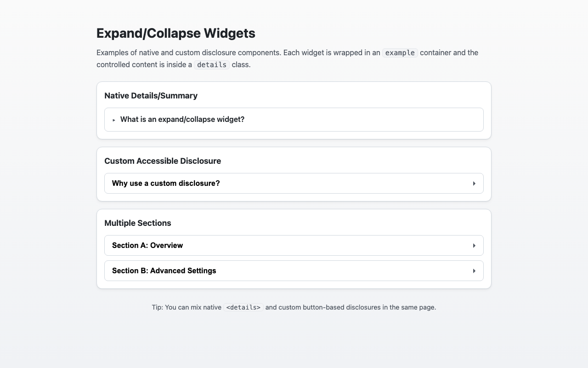Click the chevron on Why use a custom disclosure
This screenshot has width=588, height=368.
click(x=474, y=183)
